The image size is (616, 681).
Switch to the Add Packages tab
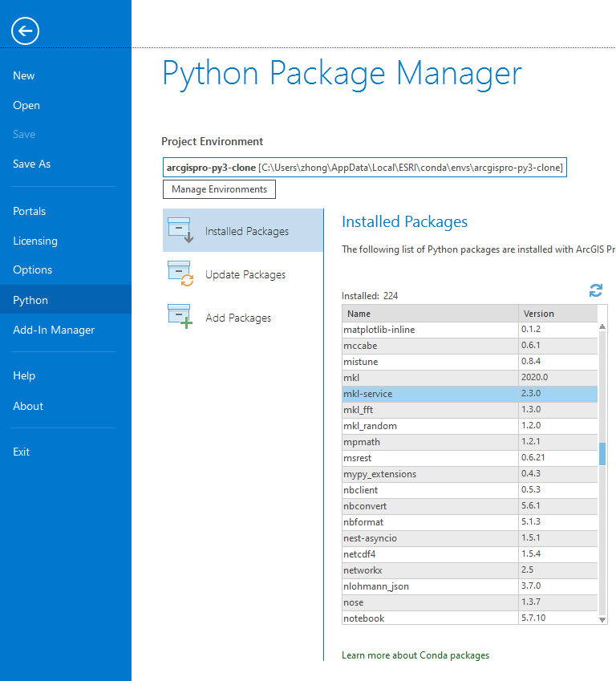pyautogui.click(x=237, y=318)
